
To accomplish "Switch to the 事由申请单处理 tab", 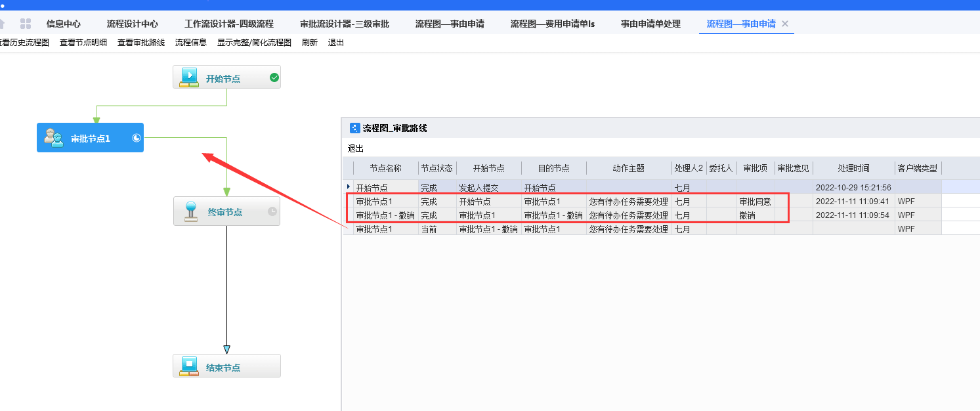I will [x=651, y=22].
